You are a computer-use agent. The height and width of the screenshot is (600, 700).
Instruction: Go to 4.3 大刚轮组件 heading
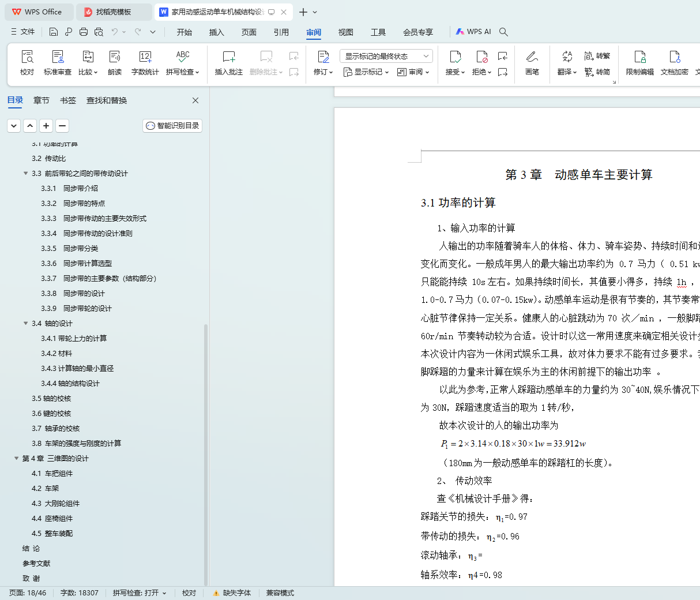(x=55, y=503)
